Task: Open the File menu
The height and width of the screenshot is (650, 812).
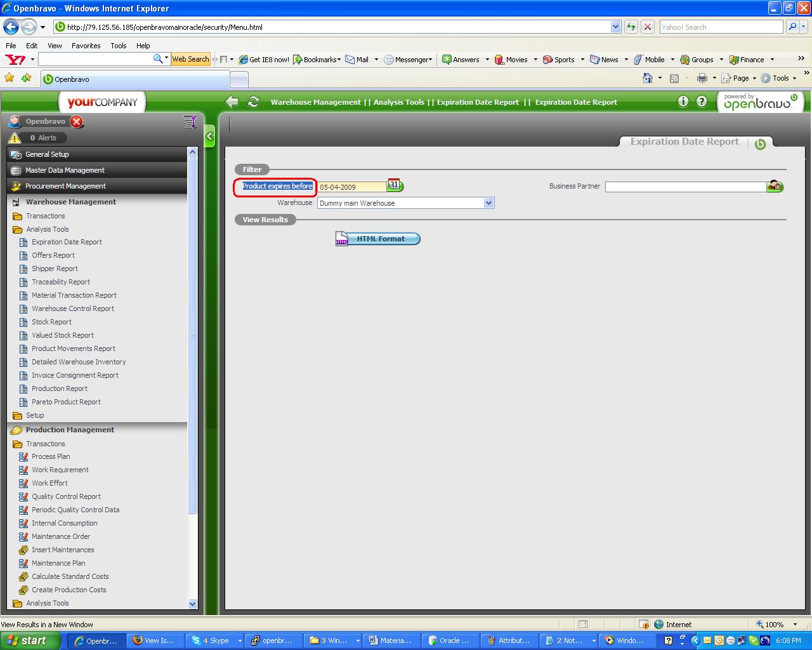Action: (x=11, y=46)
